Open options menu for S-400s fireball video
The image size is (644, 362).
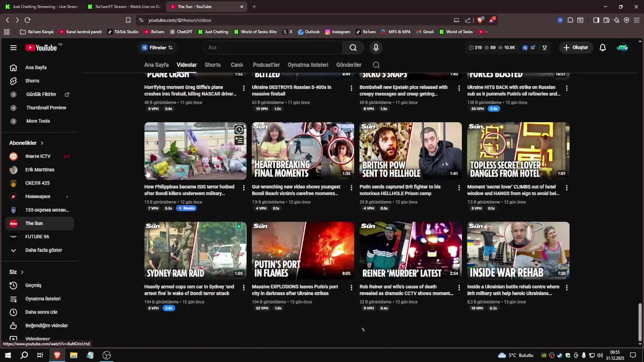351,88
